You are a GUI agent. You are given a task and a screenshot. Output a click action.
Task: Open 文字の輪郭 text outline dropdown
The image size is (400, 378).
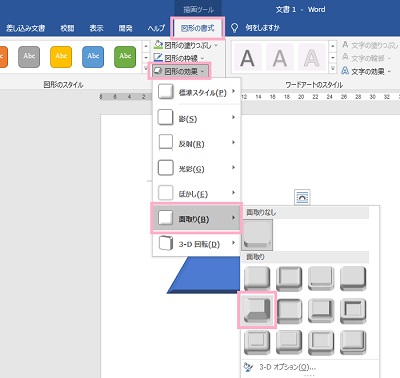point(366,58)
